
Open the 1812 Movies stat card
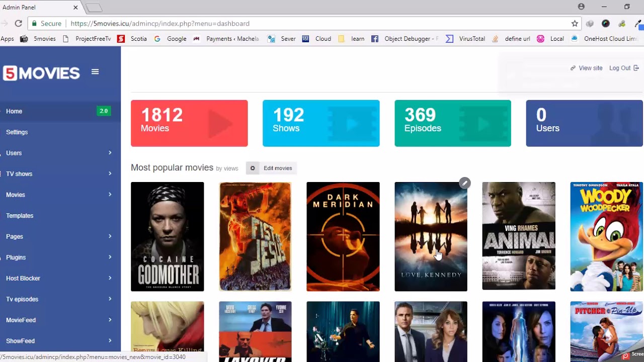tap(189, 123)
